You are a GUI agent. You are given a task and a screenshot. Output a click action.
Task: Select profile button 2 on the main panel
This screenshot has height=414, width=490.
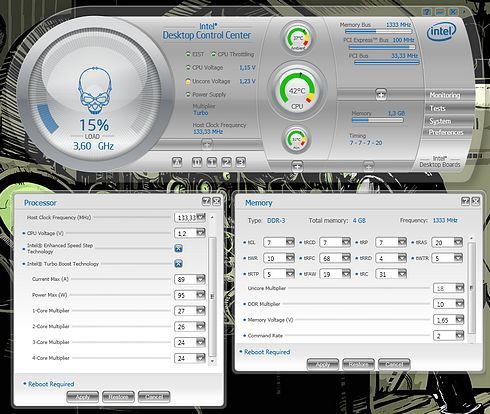click(x=226, y=162)
